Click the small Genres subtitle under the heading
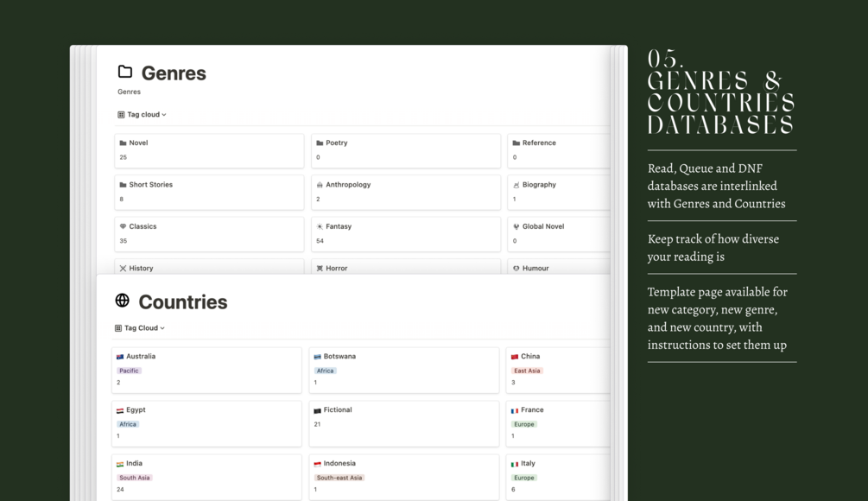Viewport: 868px width, 501px height. pyautogui.click(x=129, y=92)
